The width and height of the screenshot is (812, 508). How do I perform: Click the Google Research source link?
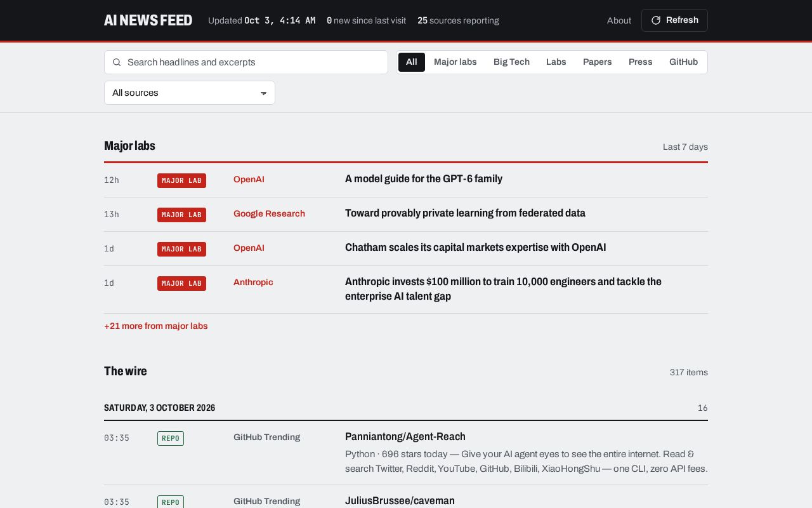pyautogui.click(x=269, y=214)
